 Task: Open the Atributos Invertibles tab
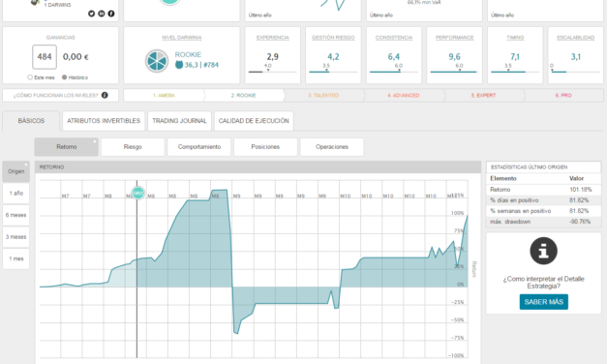[104, 121]
